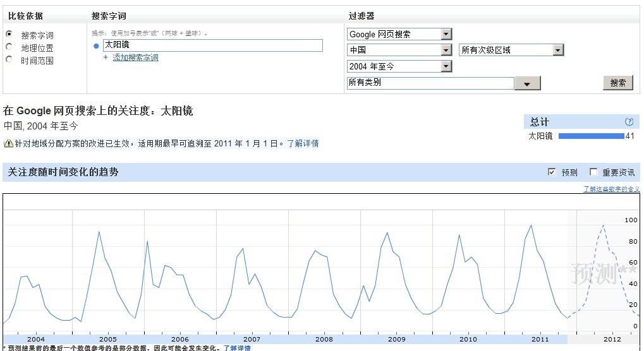644x351 pixels.
Task: Open the help icon beside 总计
Action: pos(629,122)
